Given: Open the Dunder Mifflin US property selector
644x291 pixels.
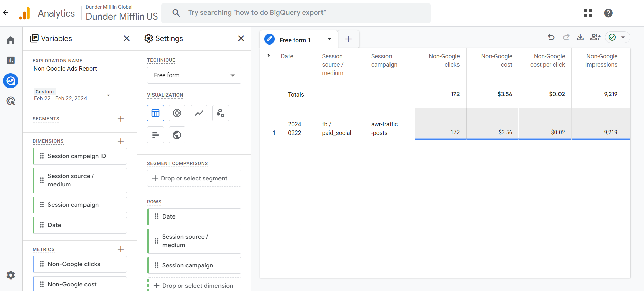Looking at the screenshot, I should tap(122, 13).
